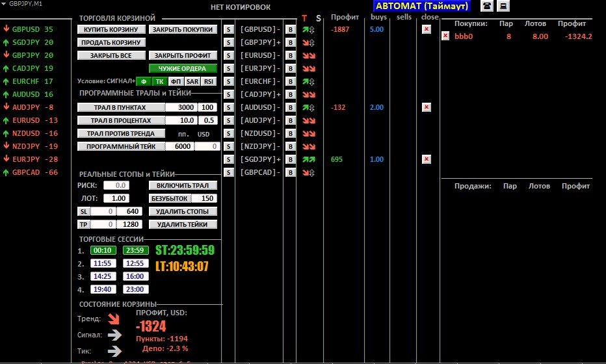Click the B buy button for EURCHF
Screen dimensions: 606x364
pyautogui.click(x=291, y=81)
